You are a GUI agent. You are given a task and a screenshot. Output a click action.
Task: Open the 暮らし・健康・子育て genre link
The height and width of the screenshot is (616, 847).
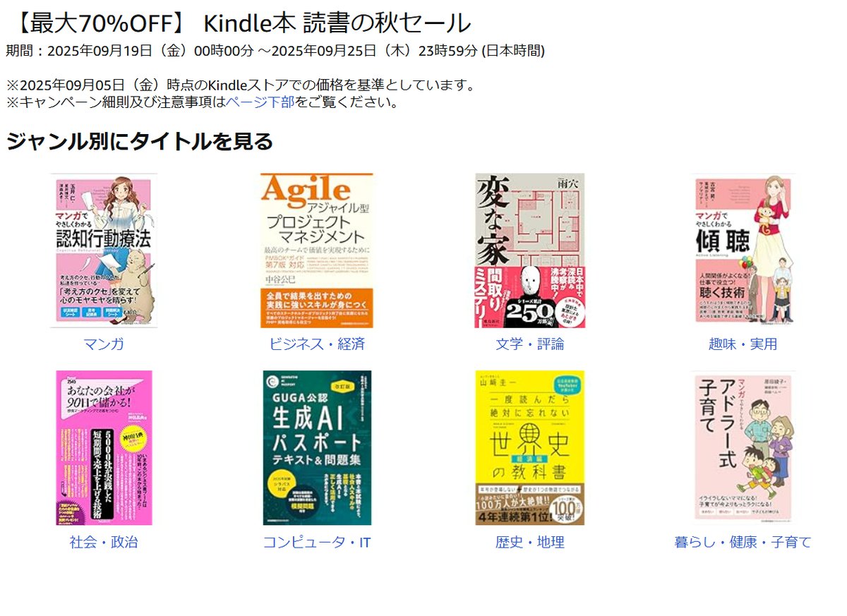[x=743, y=542]
